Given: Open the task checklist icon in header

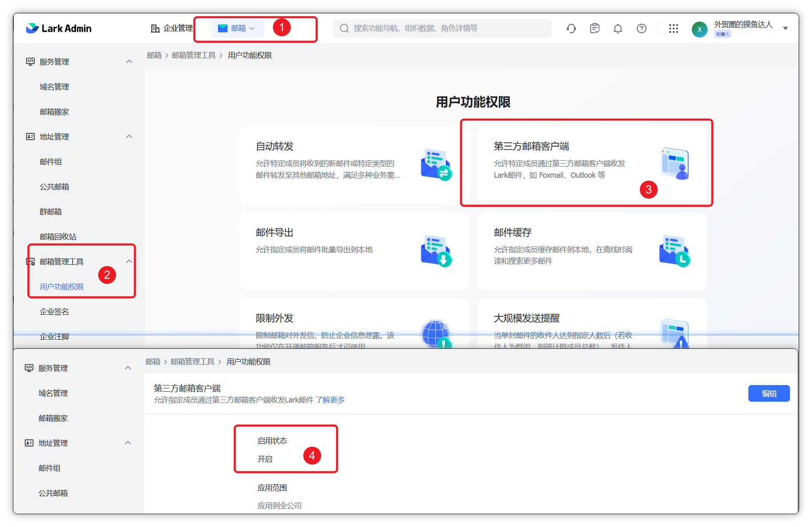Looking at the screenshot, I should (x=594, y=28).
